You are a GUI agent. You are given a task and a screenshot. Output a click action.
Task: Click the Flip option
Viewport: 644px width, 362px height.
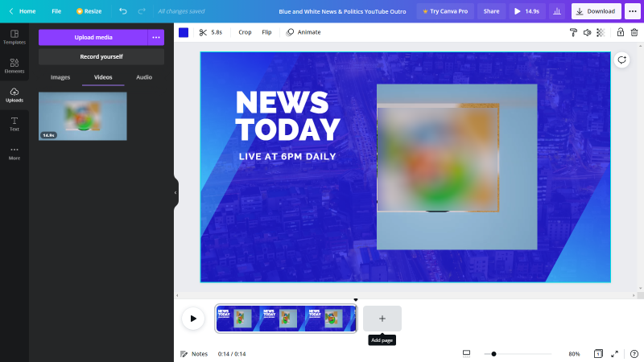[266, 32]
